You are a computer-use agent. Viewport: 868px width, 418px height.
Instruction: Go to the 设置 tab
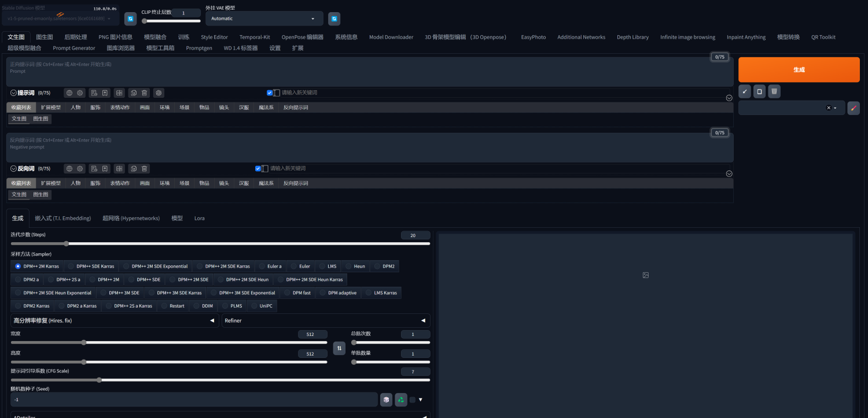[x=275, y=48]
